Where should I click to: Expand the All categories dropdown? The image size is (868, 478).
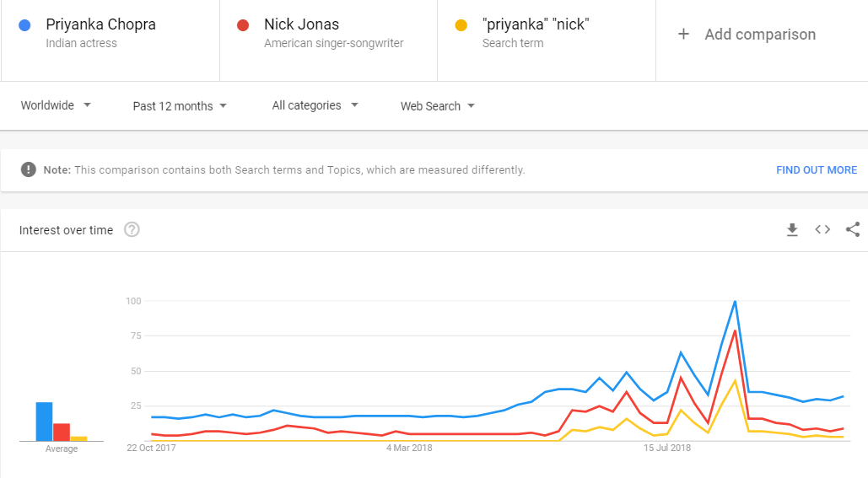tap(315, 106)
